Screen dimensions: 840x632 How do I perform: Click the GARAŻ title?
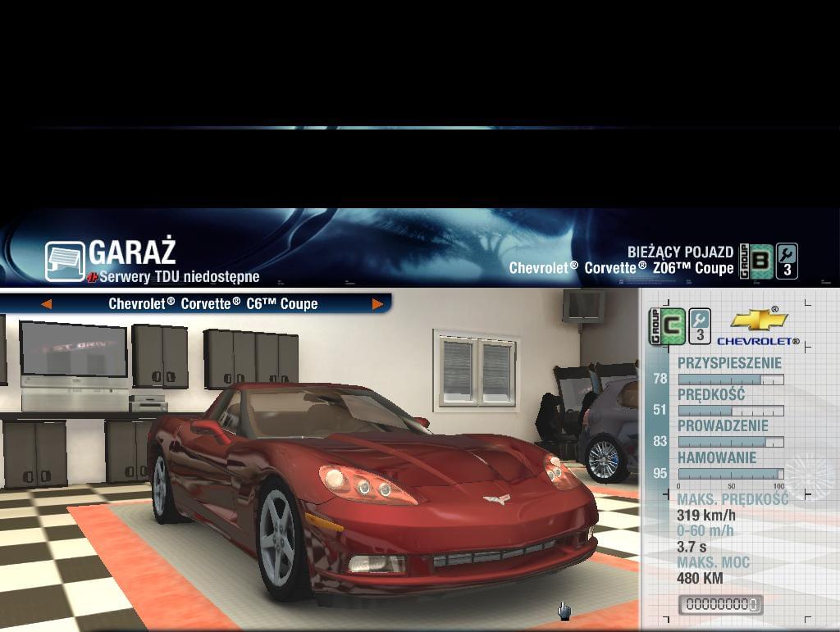pos(132,252)
